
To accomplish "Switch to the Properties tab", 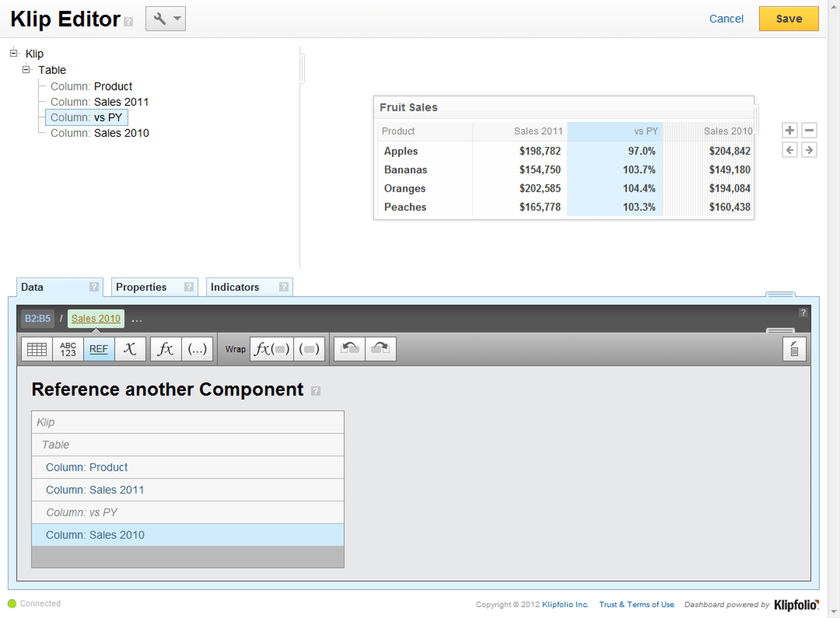I will point(154,287).
